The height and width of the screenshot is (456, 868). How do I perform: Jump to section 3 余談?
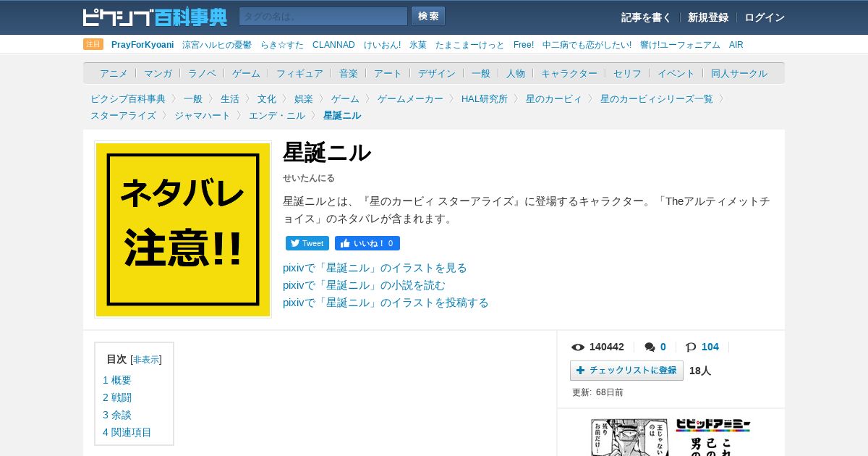pos(117,415)
